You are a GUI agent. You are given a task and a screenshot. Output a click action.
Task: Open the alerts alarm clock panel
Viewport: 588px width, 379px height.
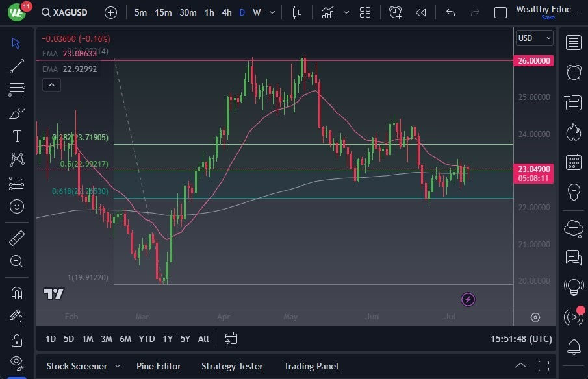(x=573, y=72)
